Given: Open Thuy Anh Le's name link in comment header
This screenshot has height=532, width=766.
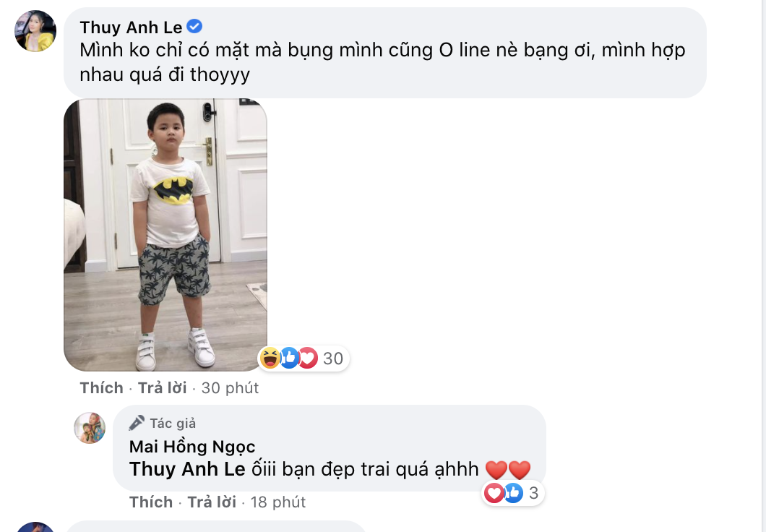Looking at the screenshot, I should 131,27.
